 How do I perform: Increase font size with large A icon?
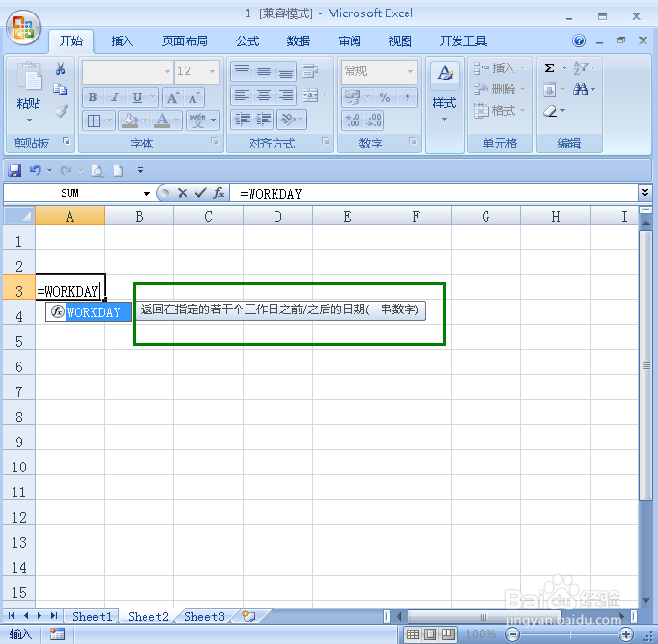[172, 97]
